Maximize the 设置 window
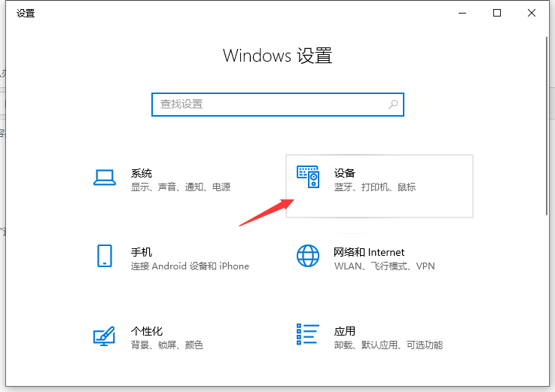The image size is (555, 392). (497, 13)
